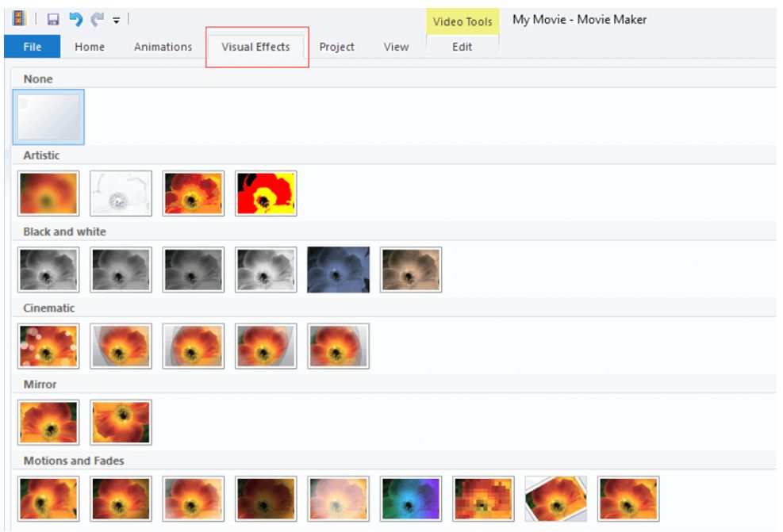This screenshot has width=783, height=532.
Task: Open the Project tab
Action: 336,47
